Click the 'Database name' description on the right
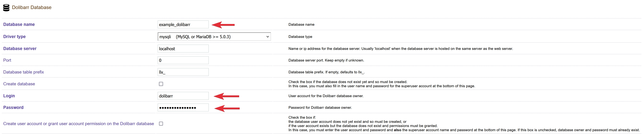The height and width of the screenshot is (139, 644). (x=301, y=24)
